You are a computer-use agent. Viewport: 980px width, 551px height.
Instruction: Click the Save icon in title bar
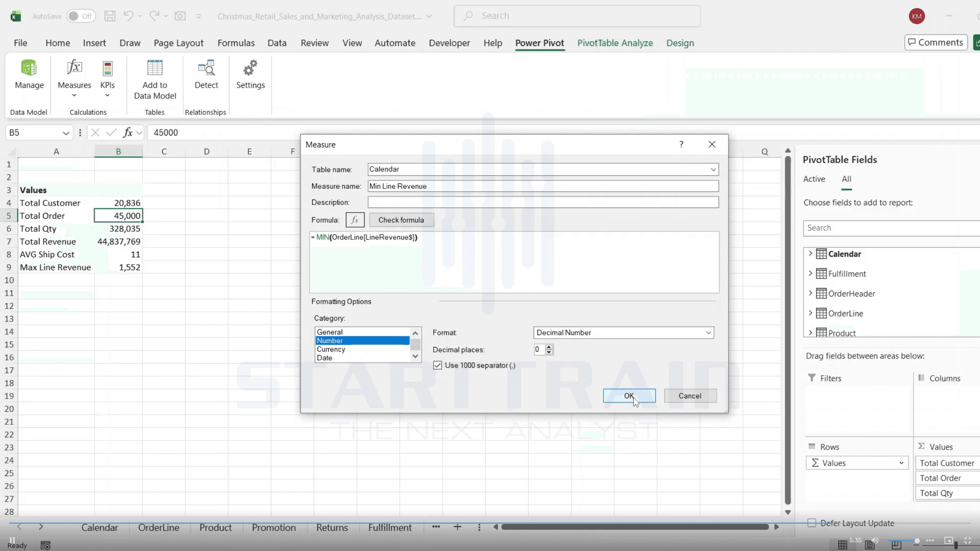click(x=110, y=16)
